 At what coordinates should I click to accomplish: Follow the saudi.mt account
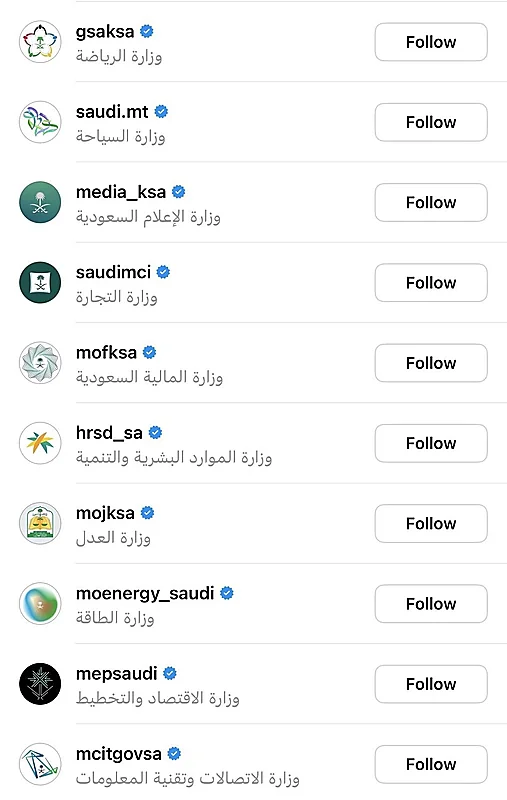pos(431,122)
